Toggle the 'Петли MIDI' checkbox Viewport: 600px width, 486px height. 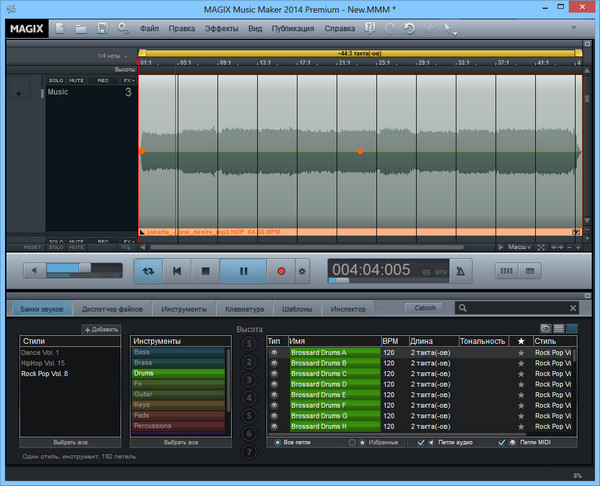coord(502,441)
